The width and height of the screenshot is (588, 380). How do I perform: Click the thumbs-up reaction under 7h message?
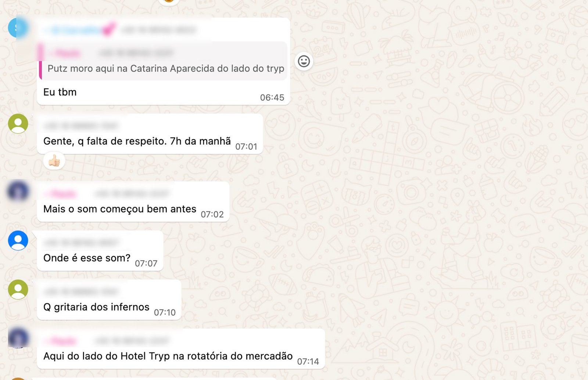pos(54,161)
